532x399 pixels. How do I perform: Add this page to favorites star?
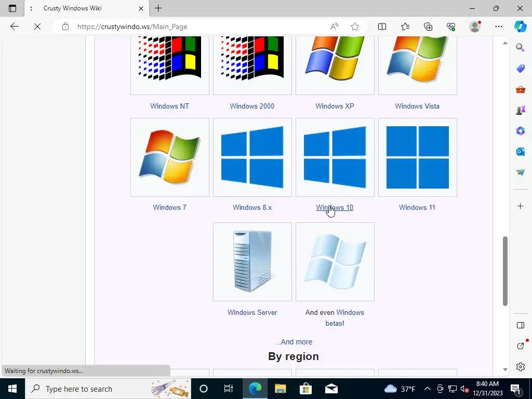(355, 26)
